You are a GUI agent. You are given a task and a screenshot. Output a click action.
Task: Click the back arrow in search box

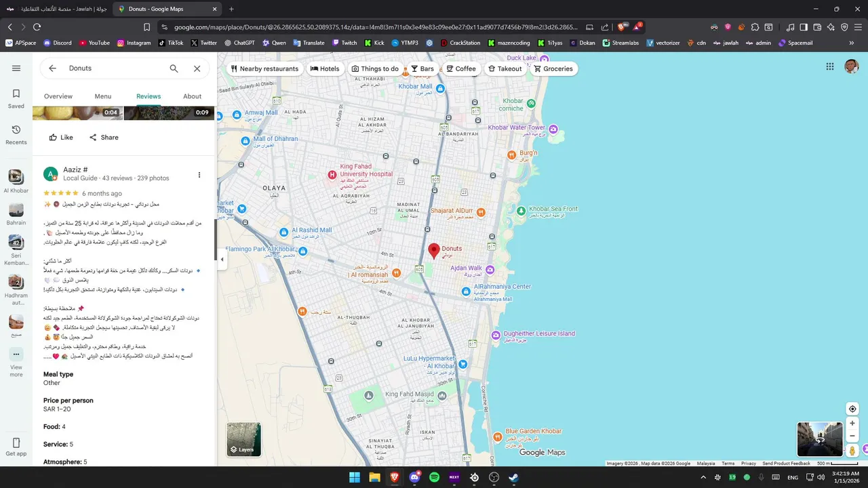tap(52, 68)
